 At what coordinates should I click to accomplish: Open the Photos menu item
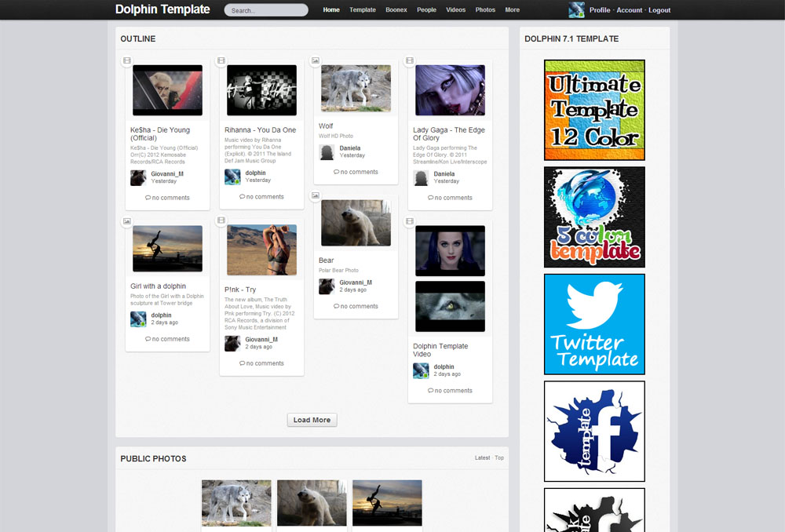pyautogui.click(x=485, y=10)
